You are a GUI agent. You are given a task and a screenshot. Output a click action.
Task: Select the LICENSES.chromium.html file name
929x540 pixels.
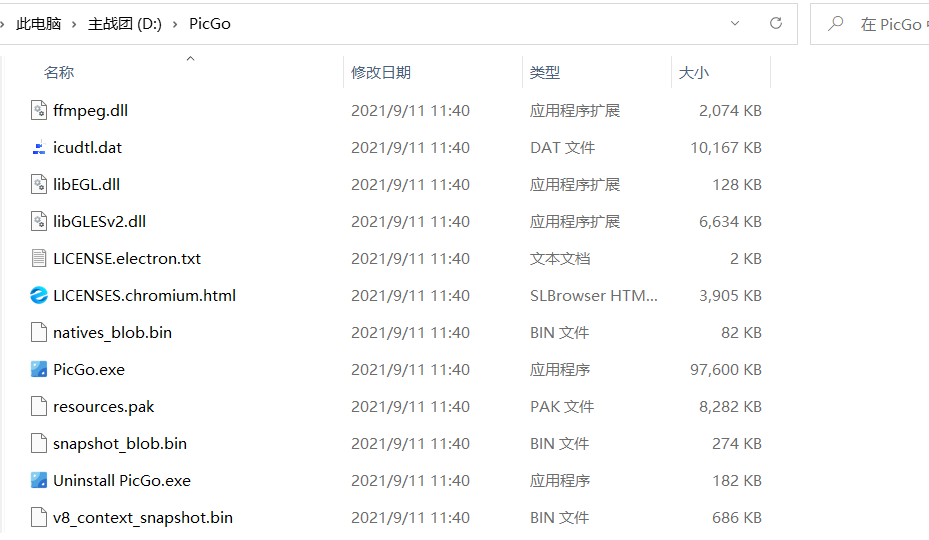[145, 295]
